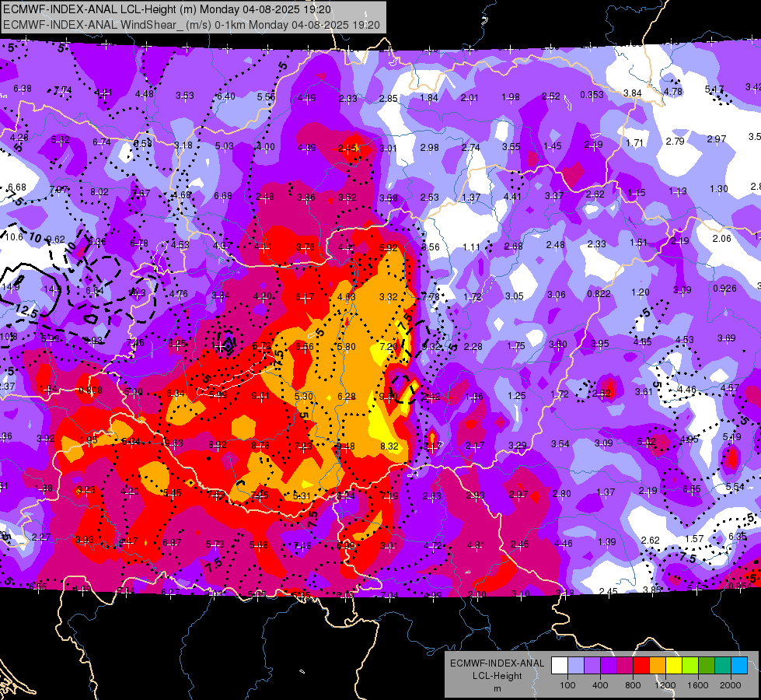
Task: Click the grid value 0.353
Action: 592,95
